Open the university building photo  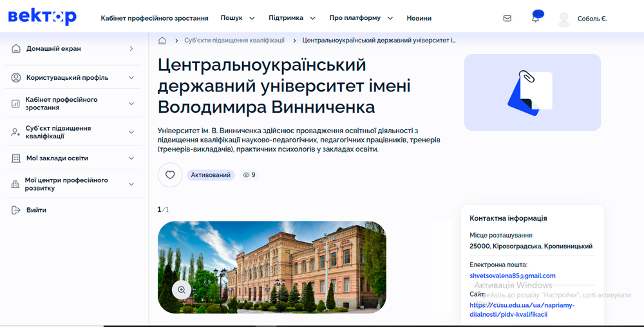coord(272,268)
